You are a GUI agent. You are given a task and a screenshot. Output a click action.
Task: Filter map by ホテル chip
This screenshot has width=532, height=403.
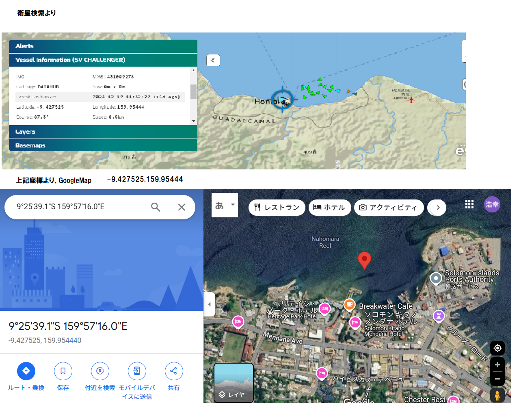330,207
